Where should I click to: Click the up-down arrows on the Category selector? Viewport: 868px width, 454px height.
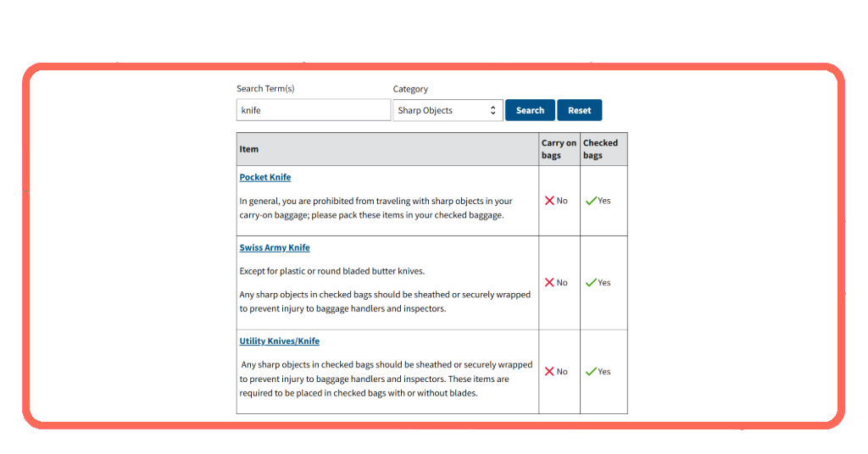point(492,111)
